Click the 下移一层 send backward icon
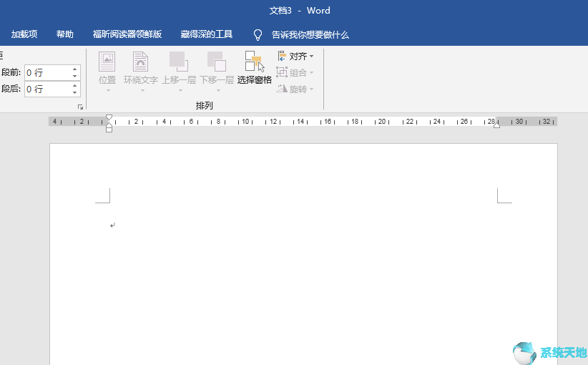The height and width of the screenshot is (365, 588). (217, 62)
